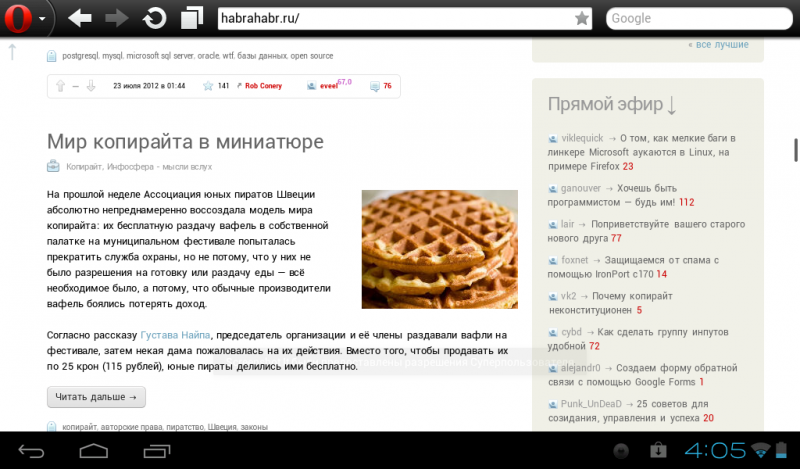This screenshot has height=469, width=800.
Task: Open the market bag notification icon
Action: pos(658,450)
